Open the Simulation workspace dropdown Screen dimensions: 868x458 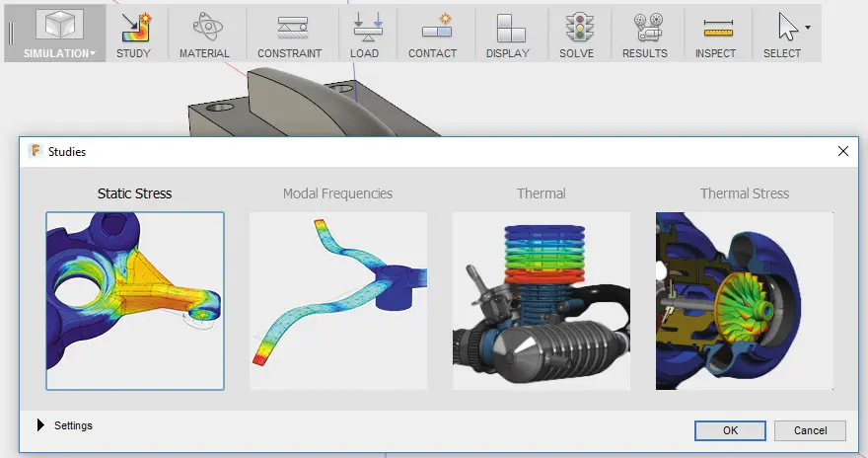tap(60, 53)
